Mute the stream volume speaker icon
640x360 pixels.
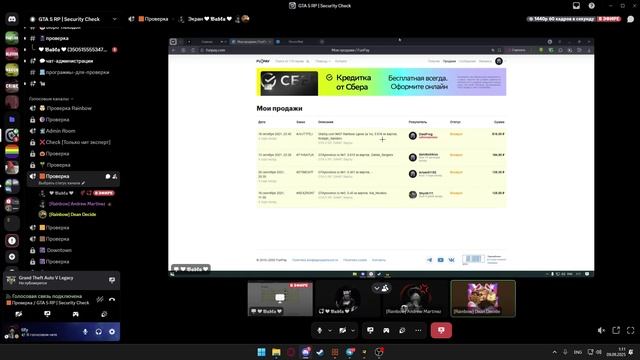click(601, 330)
